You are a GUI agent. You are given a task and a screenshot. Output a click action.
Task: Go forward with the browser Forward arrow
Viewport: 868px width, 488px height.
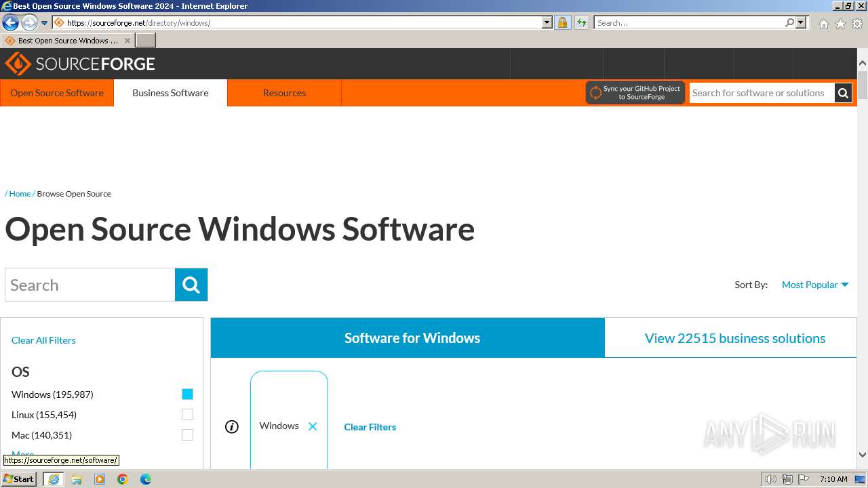[x=28, y=23]
